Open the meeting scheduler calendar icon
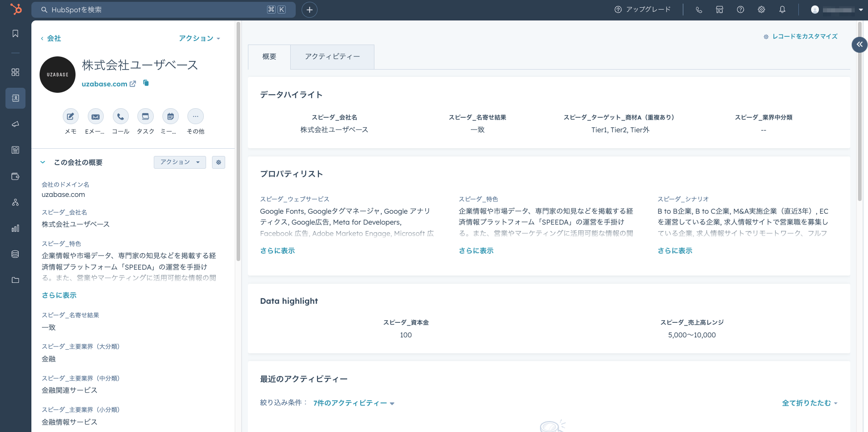Screen dimensions: 868x432 [x=171, y=117]
